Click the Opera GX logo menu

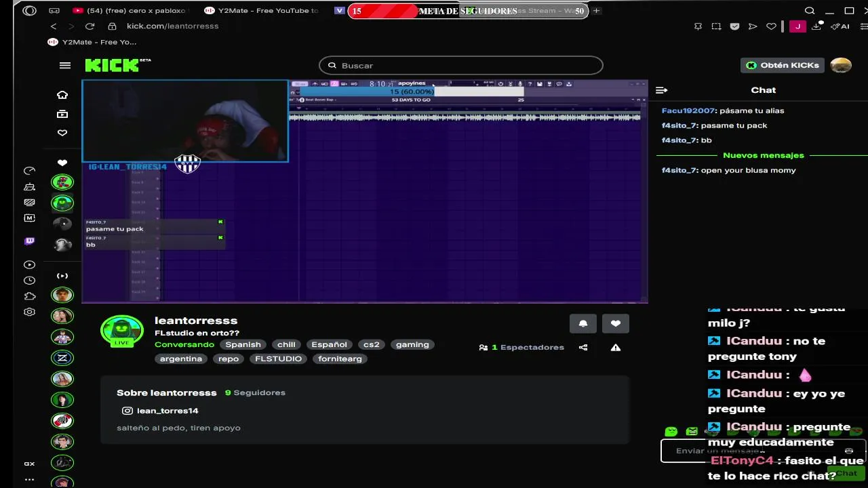(x=29, y=11)
